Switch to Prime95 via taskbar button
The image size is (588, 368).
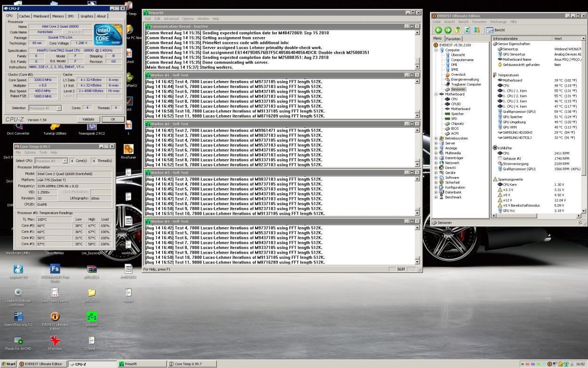tap(141, 364)
